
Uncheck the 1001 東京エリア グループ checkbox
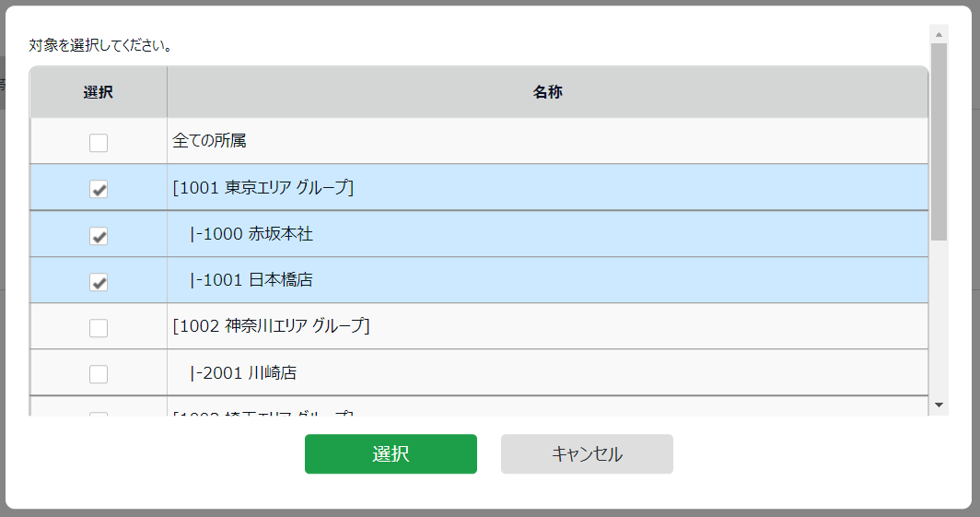(99, 189)
